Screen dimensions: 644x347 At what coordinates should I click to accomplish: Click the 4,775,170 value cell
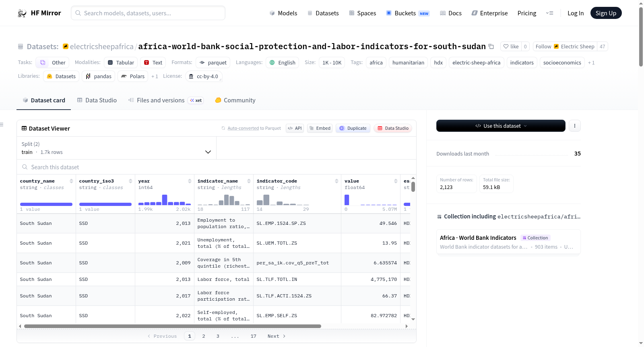click(371, 279)
